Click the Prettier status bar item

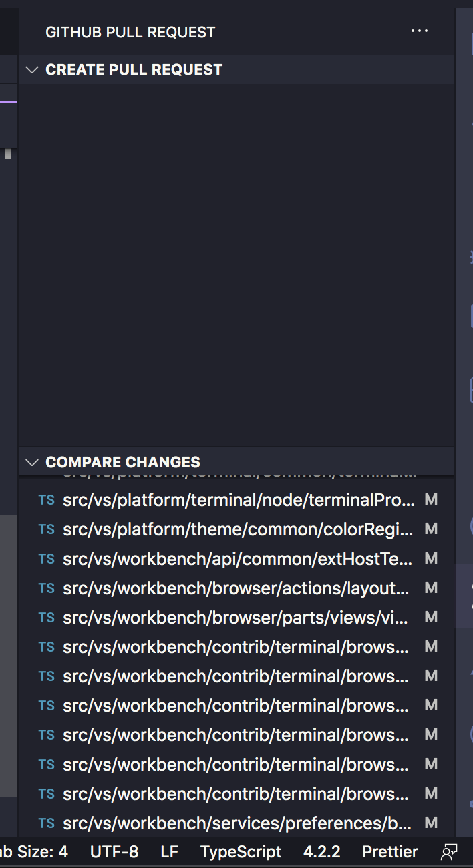coord(390,852)
